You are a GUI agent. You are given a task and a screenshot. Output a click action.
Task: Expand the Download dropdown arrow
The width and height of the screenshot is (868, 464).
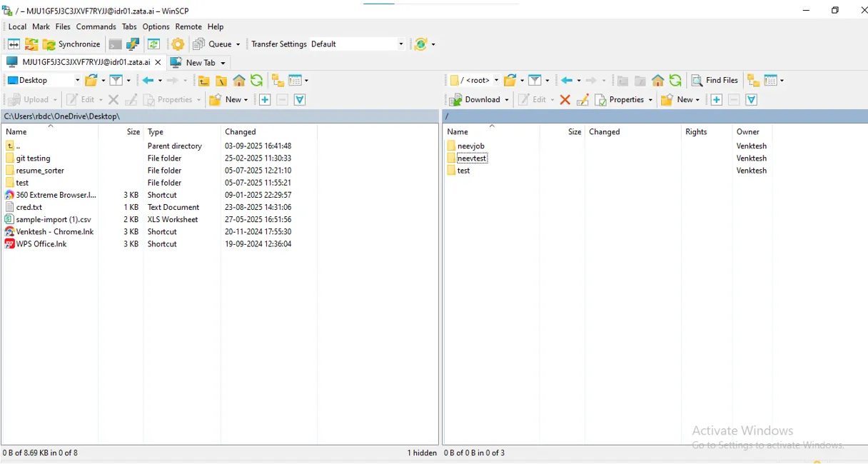[x=506, y=100]
